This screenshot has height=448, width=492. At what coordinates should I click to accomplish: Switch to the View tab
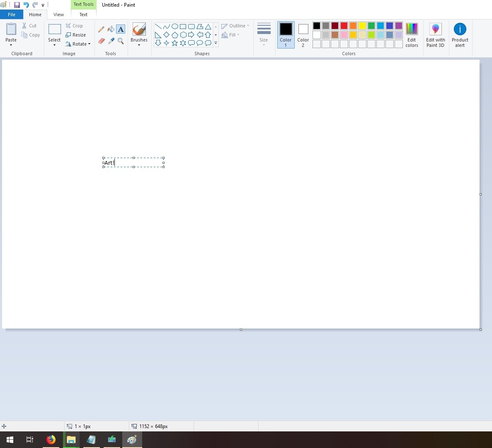[59, 15]
